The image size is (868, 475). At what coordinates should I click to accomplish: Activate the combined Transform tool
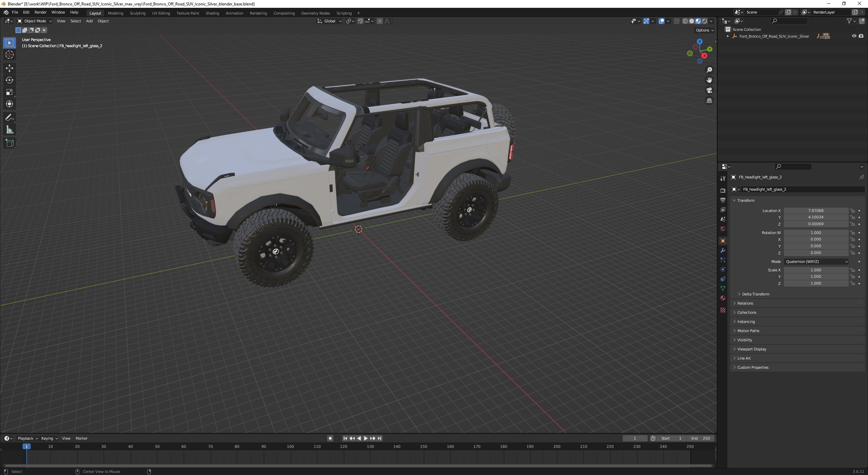pos(9,104)
